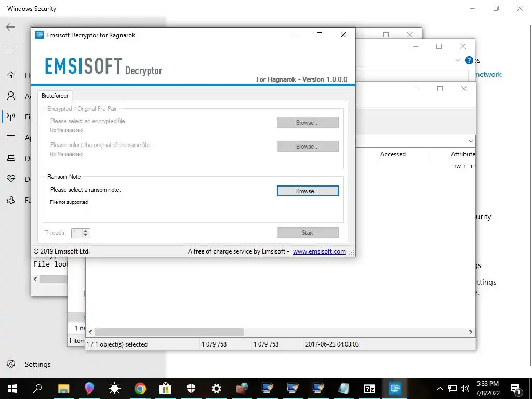
Task: Open Device security laptop icon
Action: tap(11, 158)
